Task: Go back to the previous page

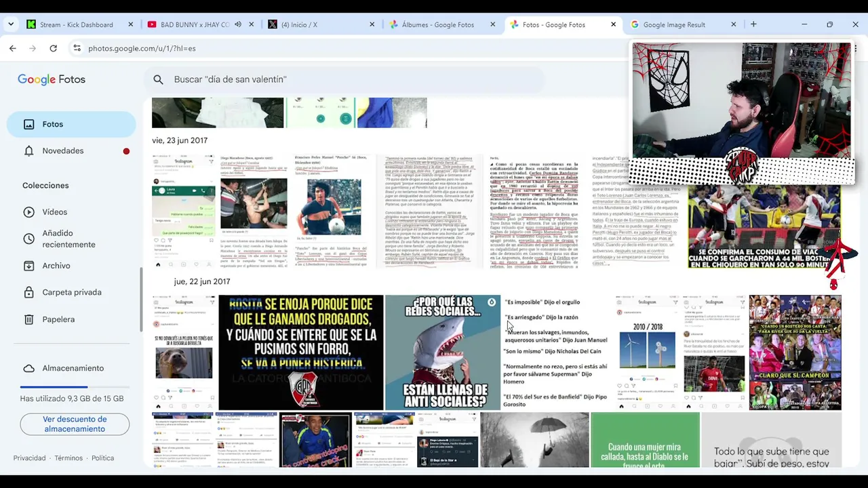Action: (x=13, y=48)
